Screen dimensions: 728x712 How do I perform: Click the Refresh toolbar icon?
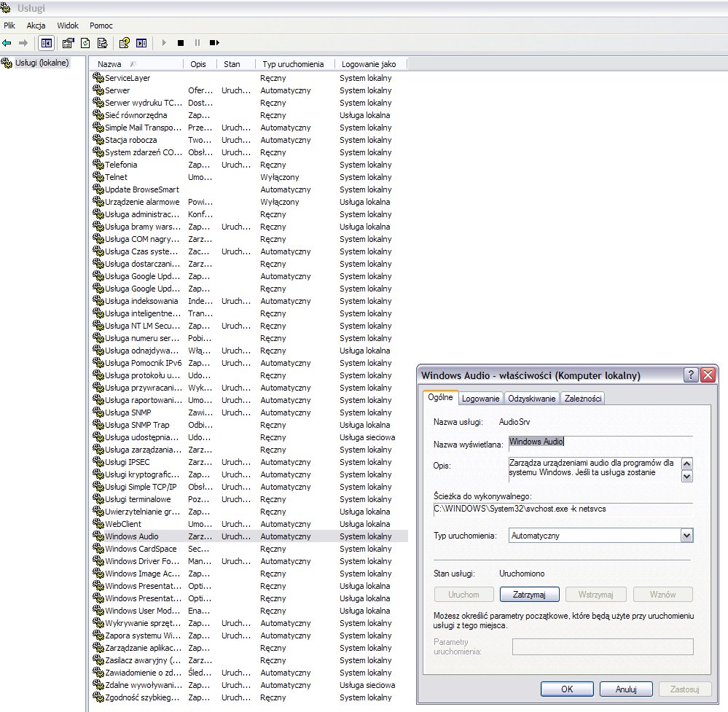[x=85, y=43]
